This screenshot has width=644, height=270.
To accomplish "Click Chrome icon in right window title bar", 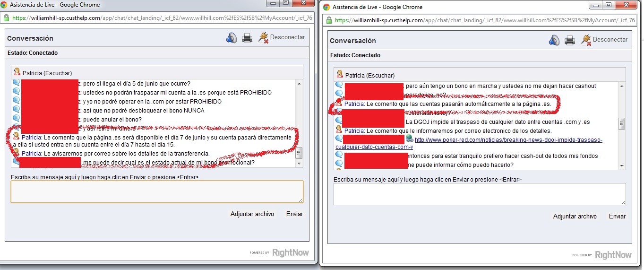I will tap(326, 7).
